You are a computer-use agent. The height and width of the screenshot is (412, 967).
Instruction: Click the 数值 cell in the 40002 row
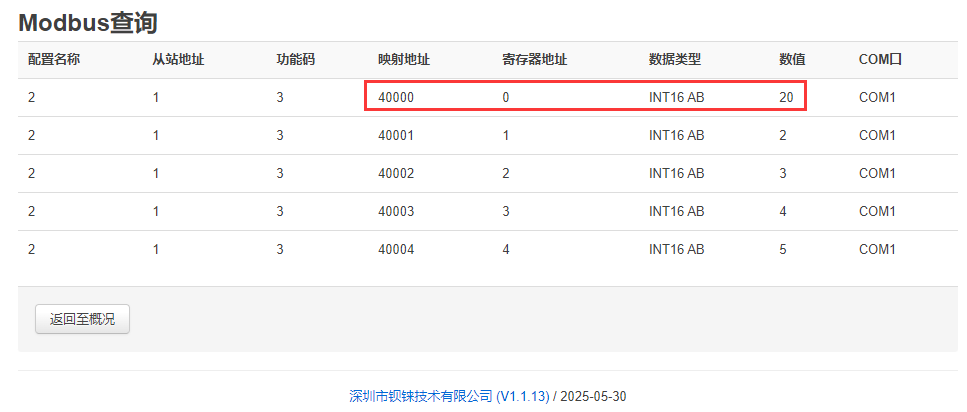[783, 174]
